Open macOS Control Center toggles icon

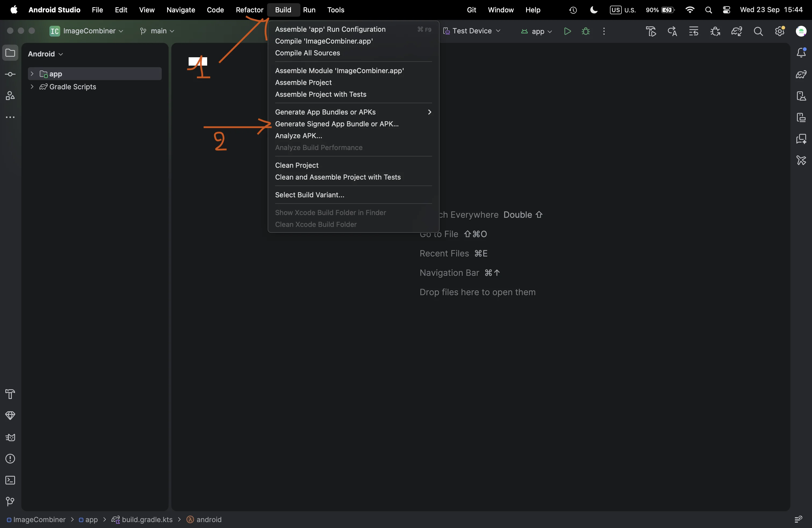click(x=726, y=10)
